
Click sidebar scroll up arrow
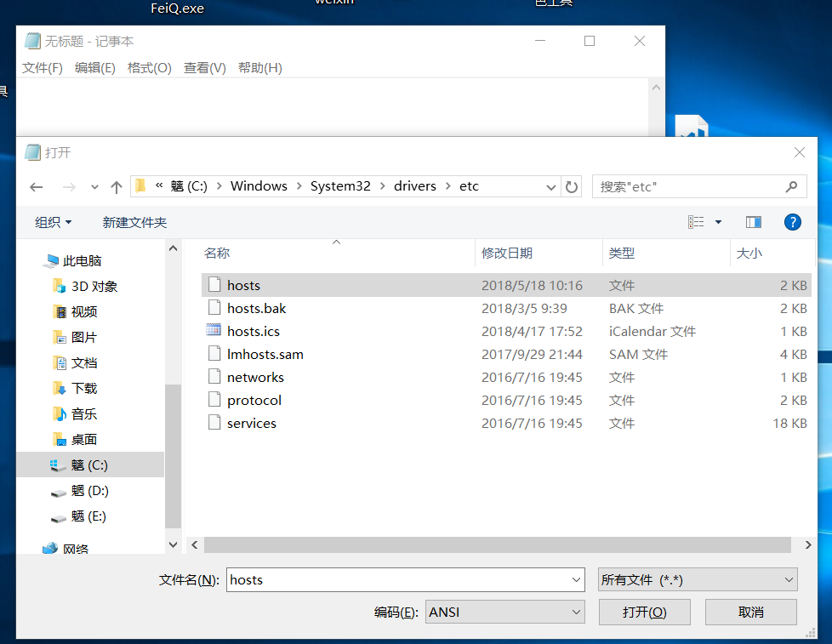tap(173, 248)
